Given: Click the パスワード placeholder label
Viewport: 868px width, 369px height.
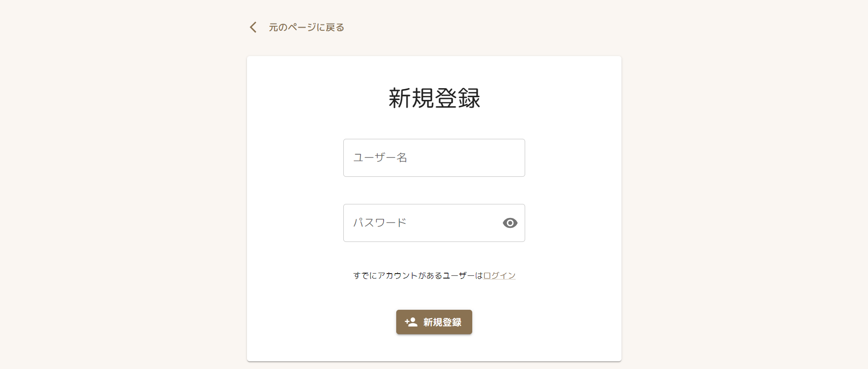Looking at the screenshot, I should coord(380,223).
